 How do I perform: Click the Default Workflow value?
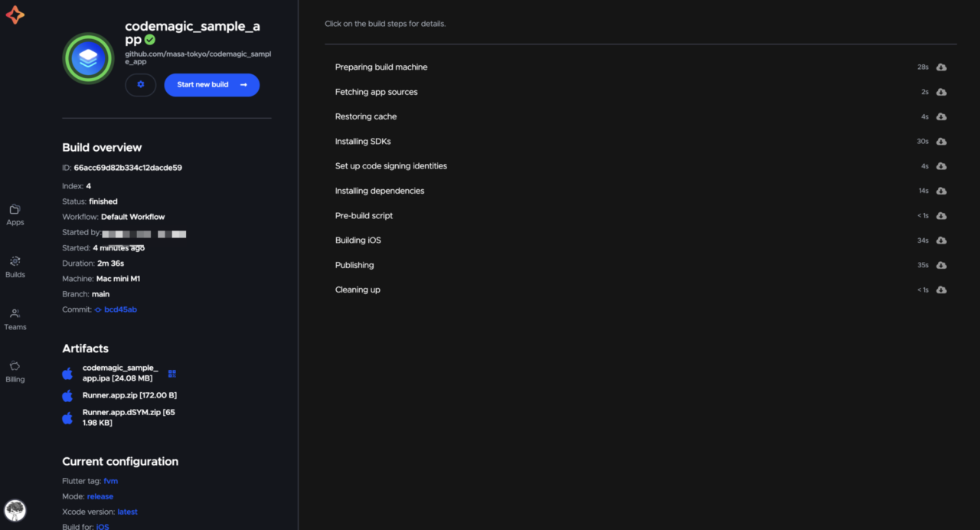(133, 217)
